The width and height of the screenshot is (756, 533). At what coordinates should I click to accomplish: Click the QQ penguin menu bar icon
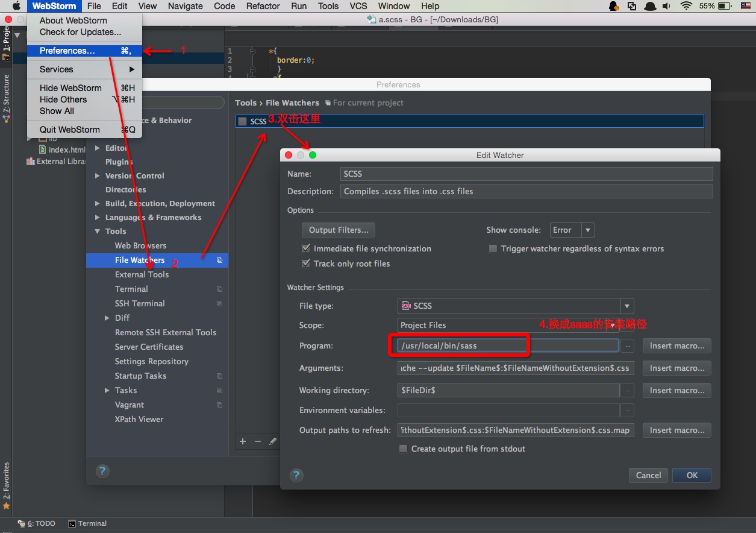click(x=613, y=6)
